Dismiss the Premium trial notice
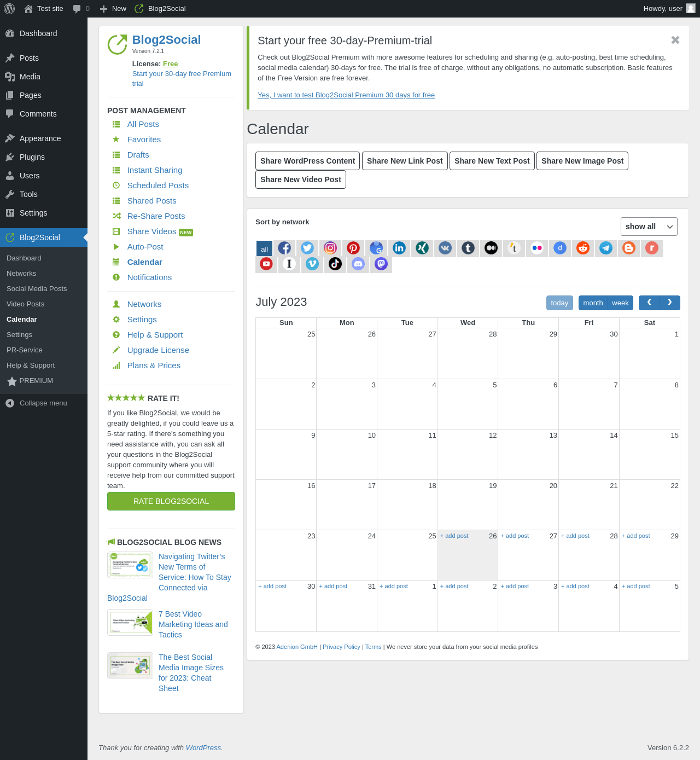The width and height of the screenshot is (700, 760). [x=675, y=40]
